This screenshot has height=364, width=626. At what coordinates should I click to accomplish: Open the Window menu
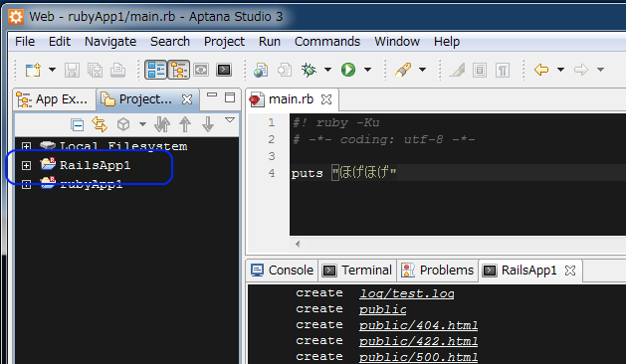pos(397,41)
